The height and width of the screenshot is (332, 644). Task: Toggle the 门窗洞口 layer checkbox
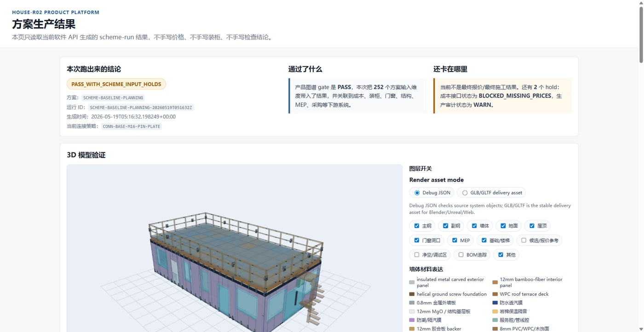(x=417, y=240)
